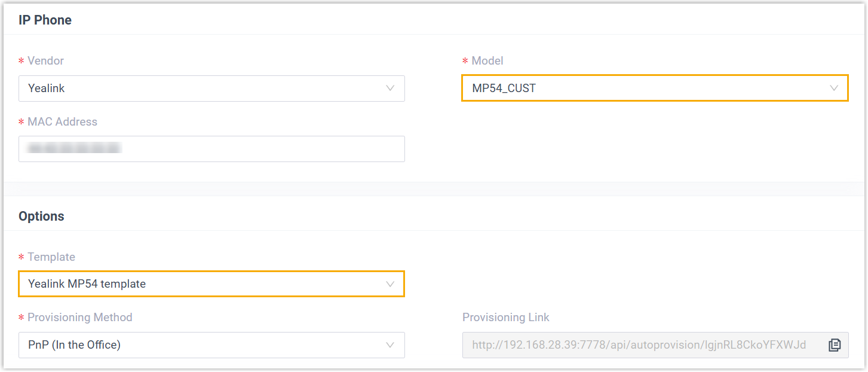
Task: Click the Model dropdown chevron arrow
Action: pos(834,88)
